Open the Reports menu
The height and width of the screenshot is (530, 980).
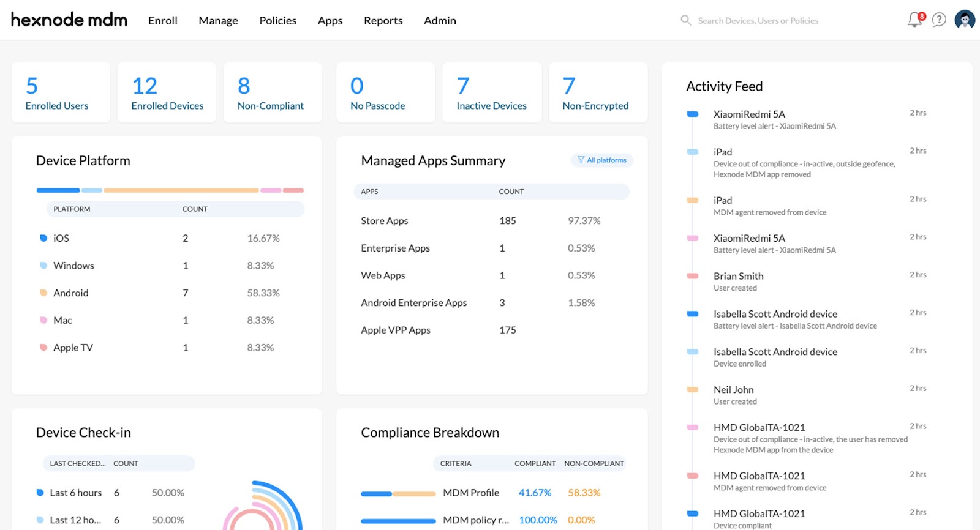point(383,21)
